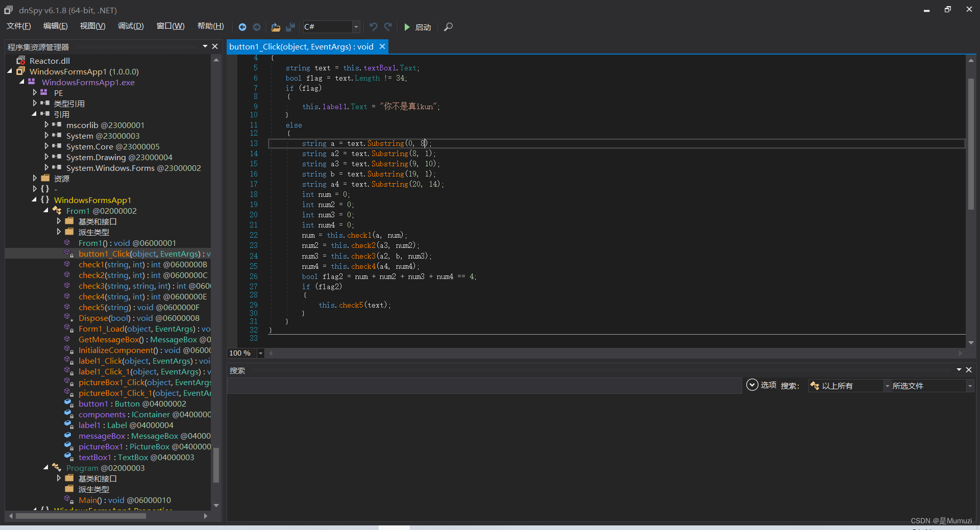
Task: Click the code editor scroll up arrow
Action: [x=971, y=60]
